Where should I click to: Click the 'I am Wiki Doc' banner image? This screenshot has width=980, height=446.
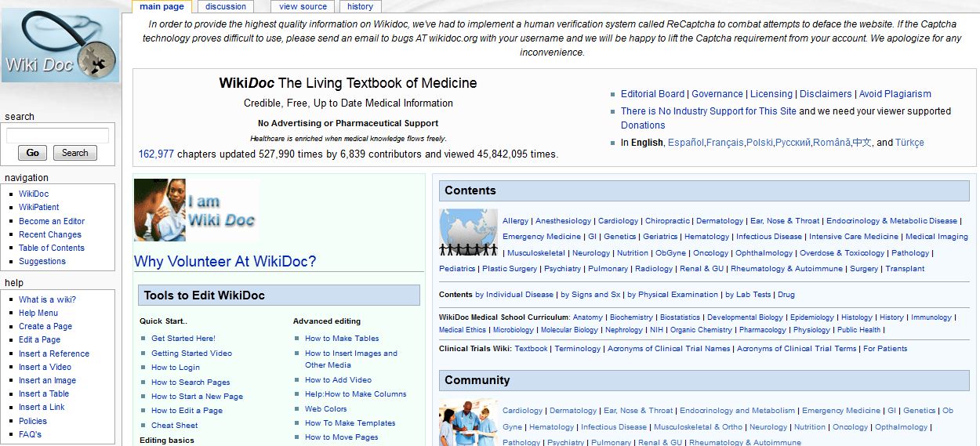(196, 210)
